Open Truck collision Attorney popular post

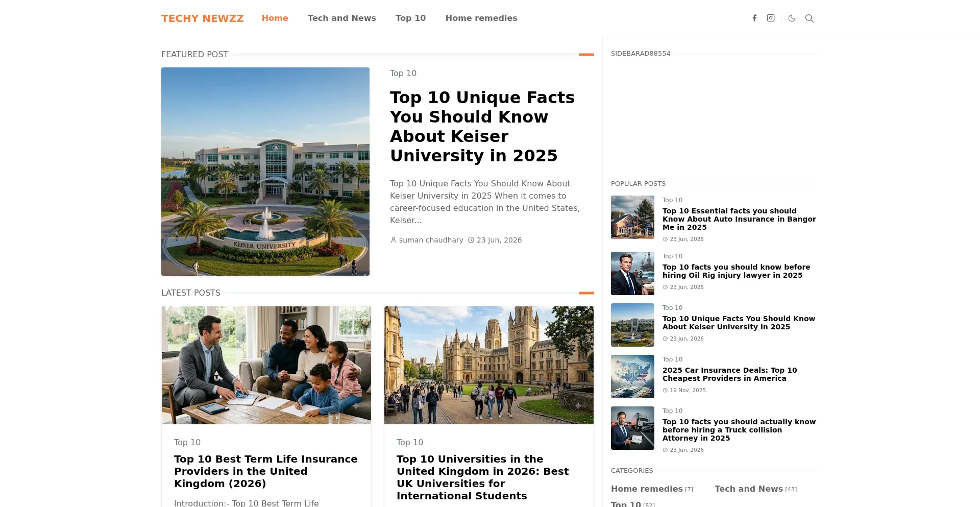(739, 430)
